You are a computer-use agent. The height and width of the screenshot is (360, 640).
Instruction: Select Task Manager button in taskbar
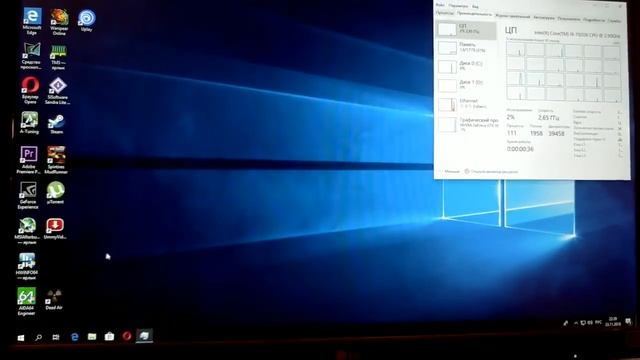point(144,336)
